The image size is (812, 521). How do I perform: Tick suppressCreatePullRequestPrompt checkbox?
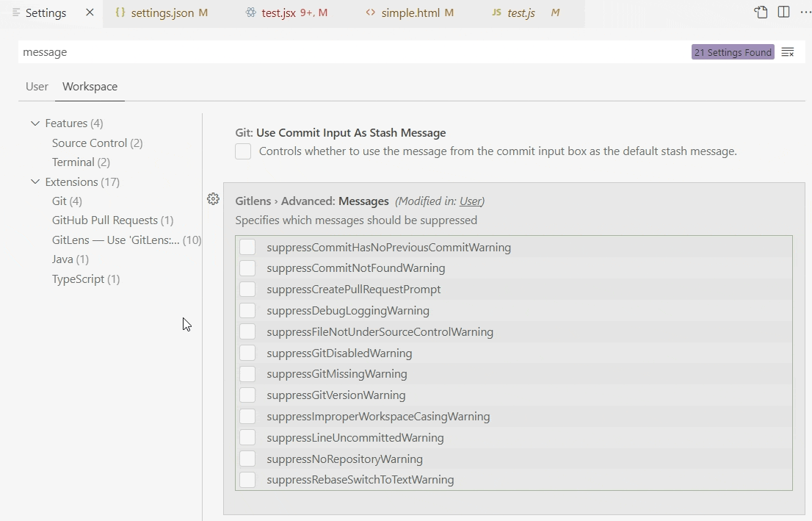pyautogui.click(x=247, y=290)
